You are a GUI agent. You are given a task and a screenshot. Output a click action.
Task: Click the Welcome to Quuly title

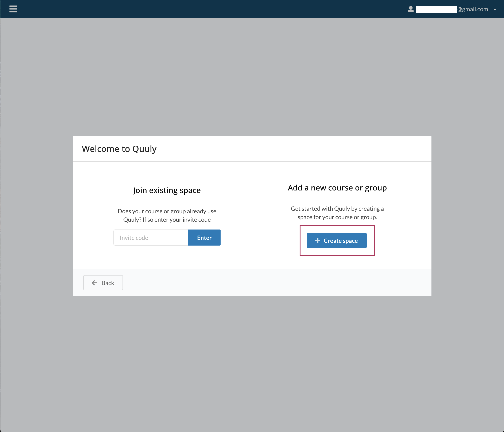pyautogui.click(x=119, y=149)
